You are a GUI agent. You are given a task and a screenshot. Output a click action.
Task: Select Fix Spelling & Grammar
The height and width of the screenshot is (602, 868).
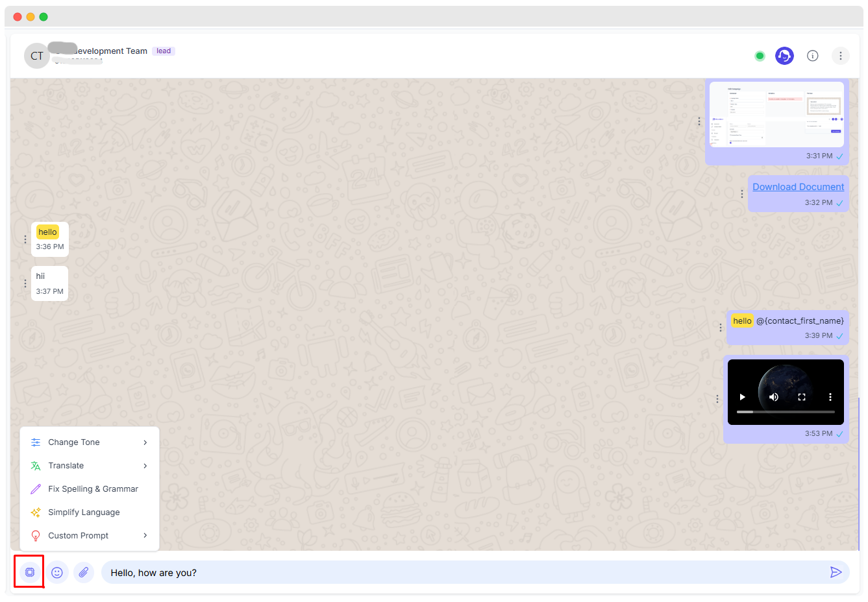pyautogui.click(x=93, y=488)
